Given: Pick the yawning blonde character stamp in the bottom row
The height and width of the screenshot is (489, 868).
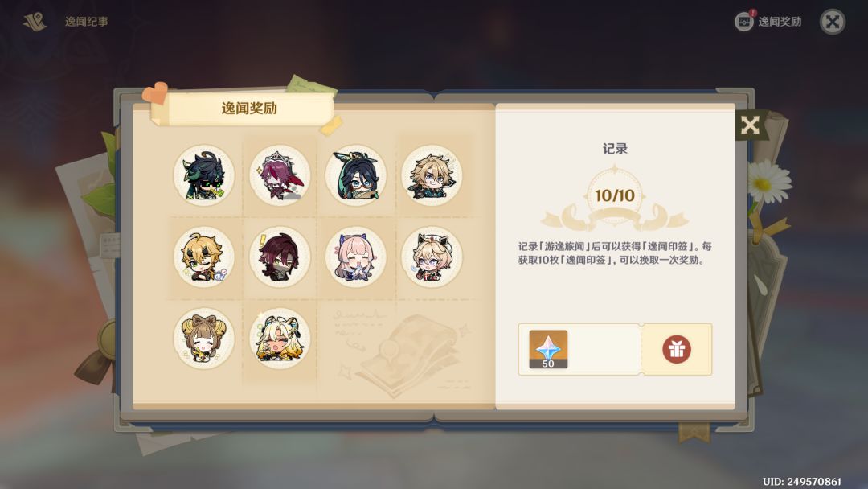Looking at the screenshot, I should pos(280,339).
